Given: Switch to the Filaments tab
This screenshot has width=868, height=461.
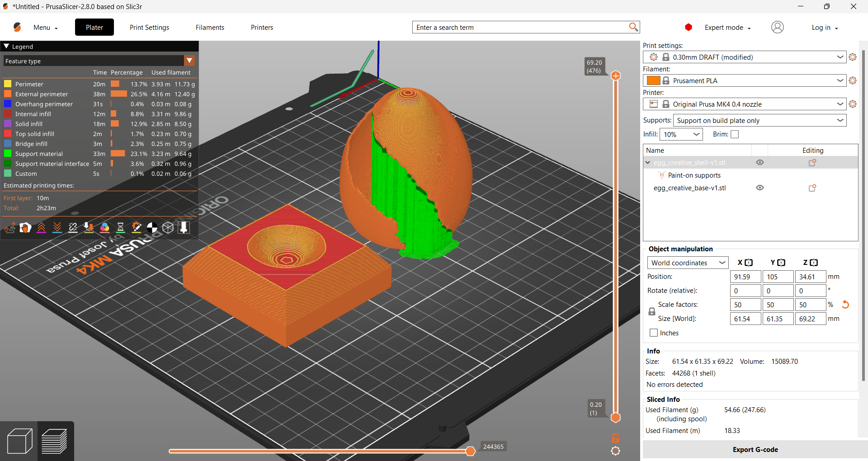Looking at the screenshot, I should click(210, 27).
